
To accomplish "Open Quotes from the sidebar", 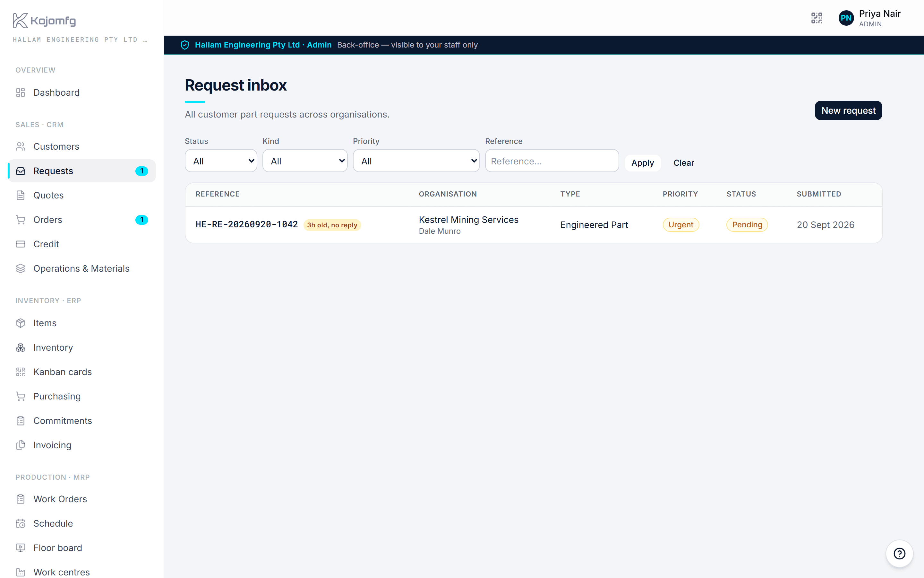I will (82, 195).
